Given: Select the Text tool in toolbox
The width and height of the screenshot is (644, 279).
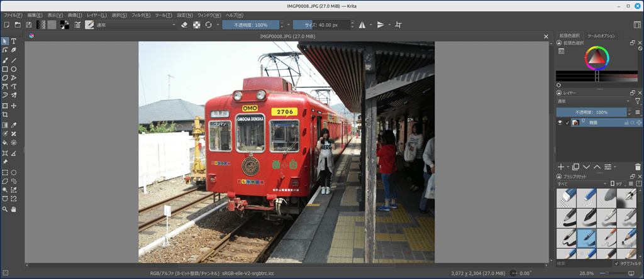Looking at the screenshot, I should pyautogui.click(x=14, y=41).
